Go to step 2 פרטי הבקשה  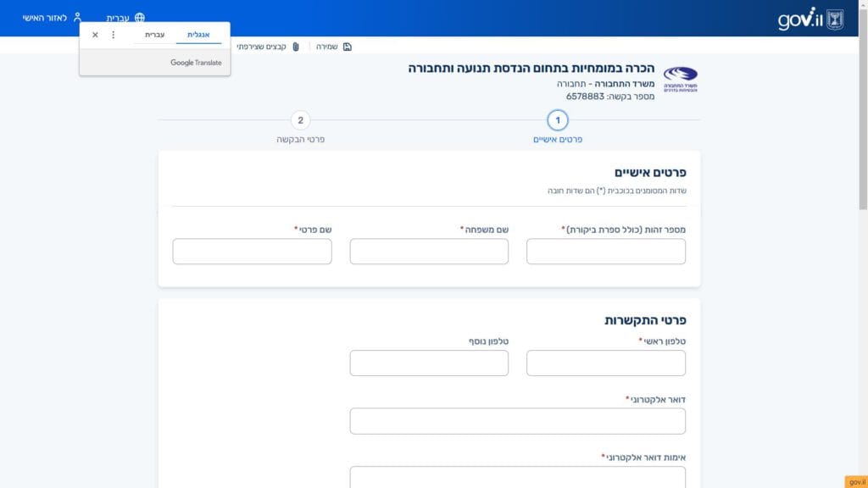click(300, 120)
